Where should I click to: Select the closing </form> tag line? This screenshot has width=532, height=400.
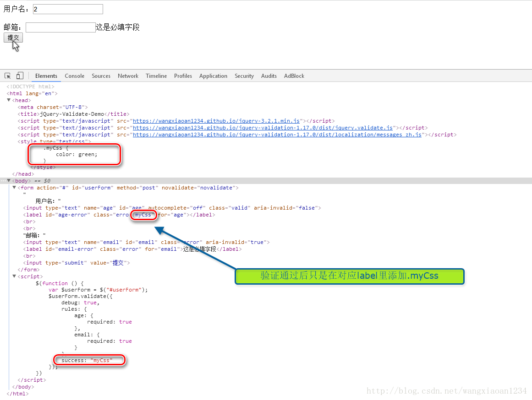pos(28,270)
